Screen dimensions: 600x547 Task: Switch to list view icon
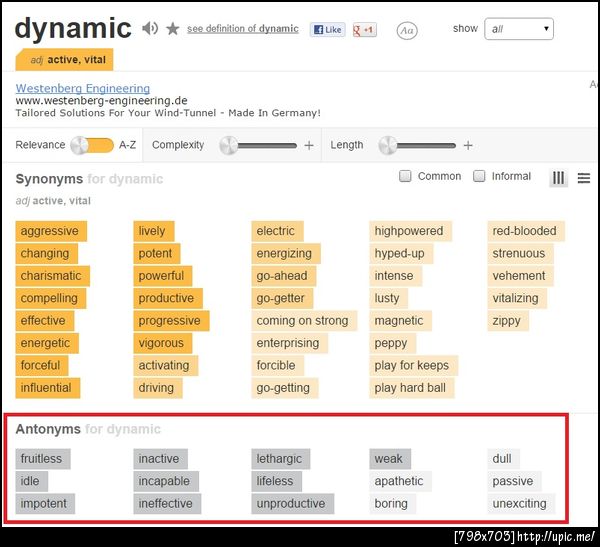tap(584, 178)
